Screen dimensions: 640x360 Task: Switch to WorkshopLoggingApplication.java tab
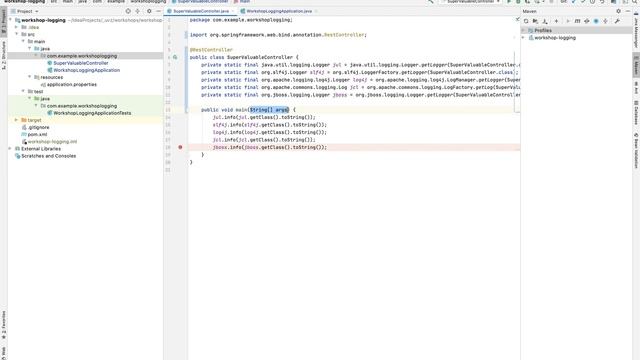pyautogui.click(x=279, y=11)
